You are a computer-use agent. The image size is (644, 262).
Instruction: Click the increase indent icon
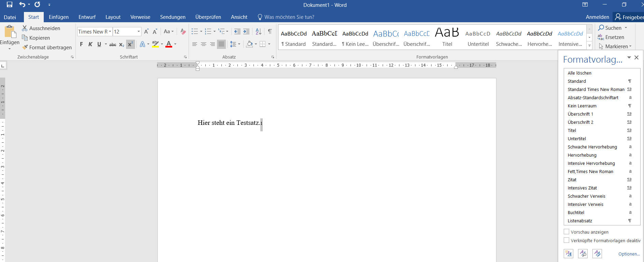click(x=246, y=31)
